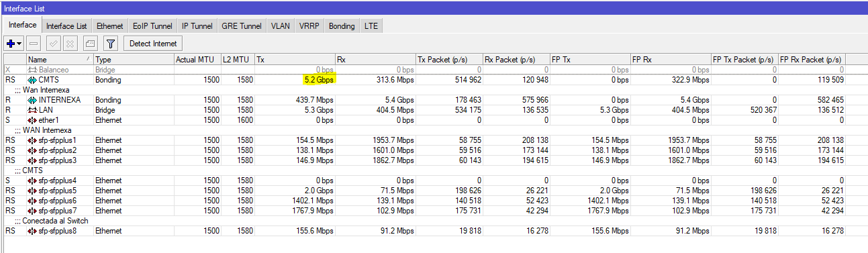
Task: Open the Ethernet tab
Action: point(109,26)
